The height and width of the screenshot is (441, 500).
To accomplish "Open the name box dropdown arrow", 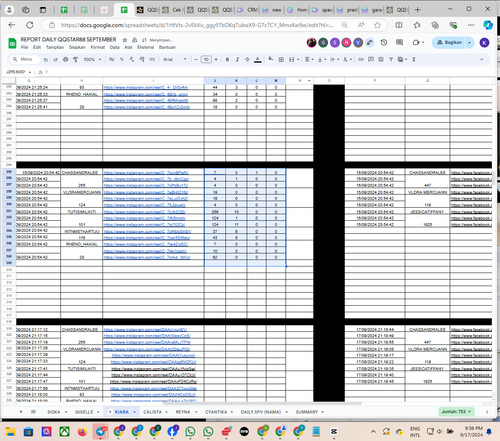I will tap(30, 72).
